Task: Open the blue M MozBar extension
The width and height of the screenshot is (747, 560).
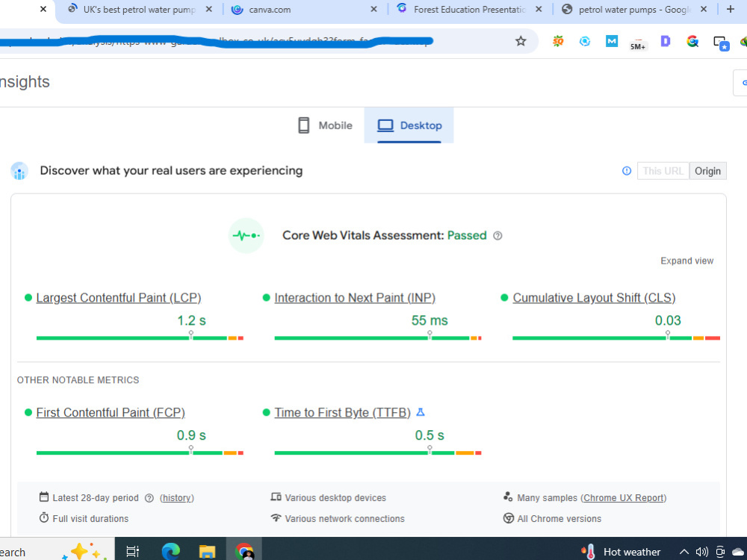Action: (612, 41)
